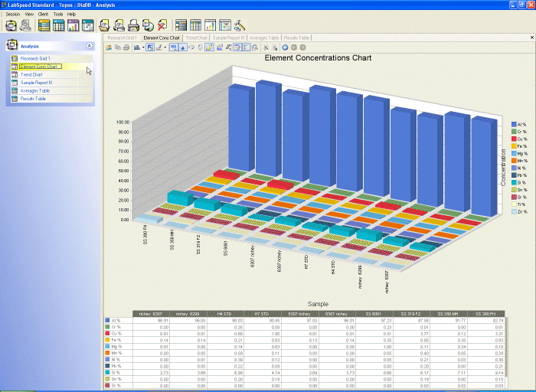Click the Zn % legend color swatch

coord(514,212)
